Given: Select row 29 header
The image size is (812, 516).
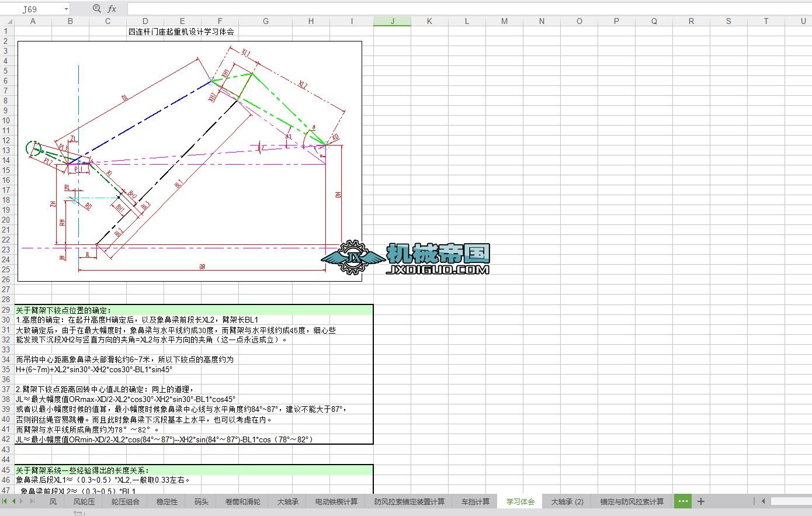Looking at the screenshot, I should coord(7,310).
